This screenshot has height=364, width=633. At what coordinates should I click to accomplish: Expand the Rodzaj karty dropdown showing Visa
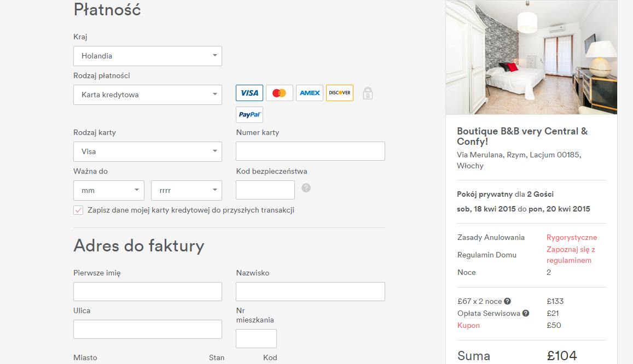click(x=148, y=151)
